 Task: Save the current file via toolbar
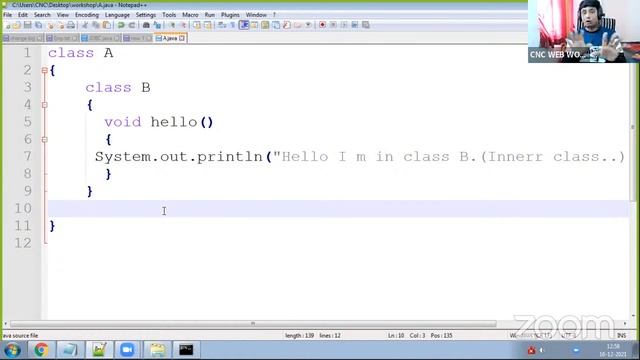pyautogui.click(x=27, y=25)
